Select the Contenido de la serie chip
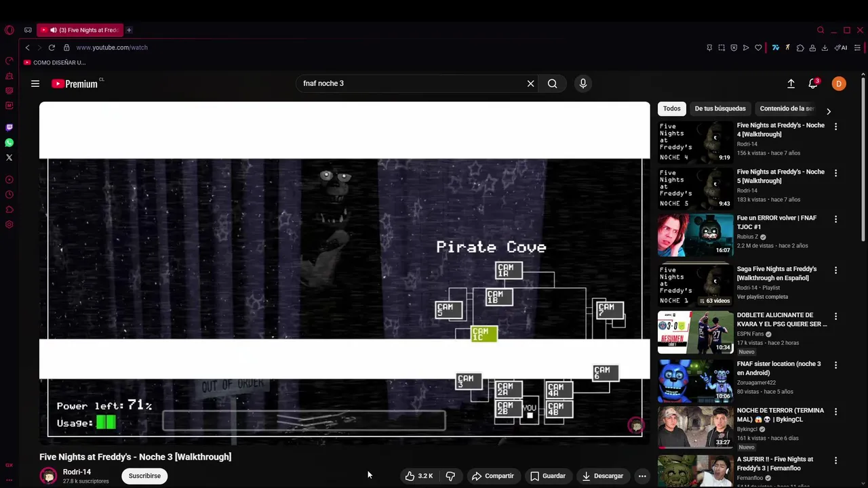The height and width of the screenshot is (488, 868). point(787,108)
